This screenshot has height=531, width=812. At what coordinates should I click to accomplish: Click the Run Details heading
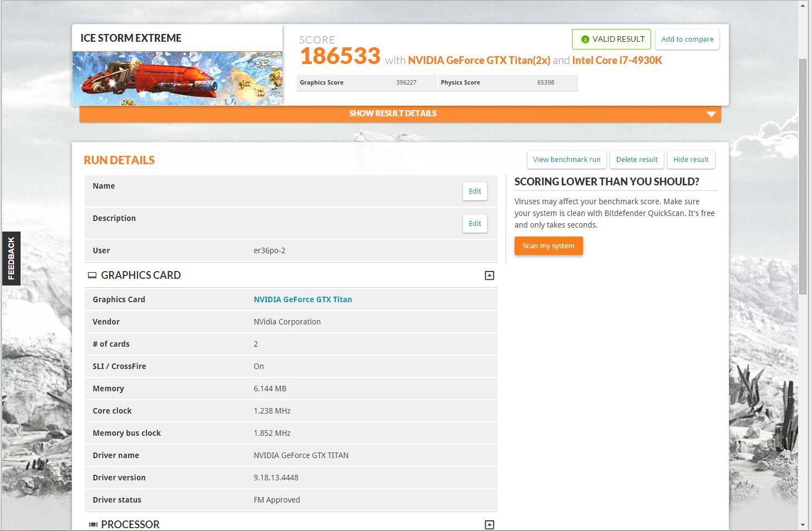pyautogui.click(x=119, y=160)
